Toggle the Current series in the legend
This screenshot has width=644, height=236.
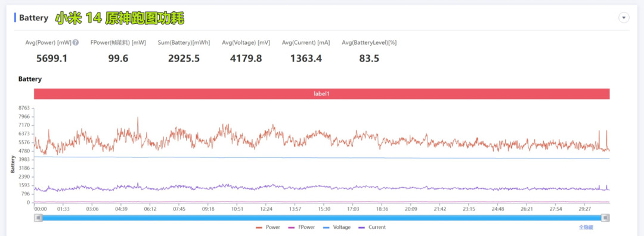coord(372,227)
